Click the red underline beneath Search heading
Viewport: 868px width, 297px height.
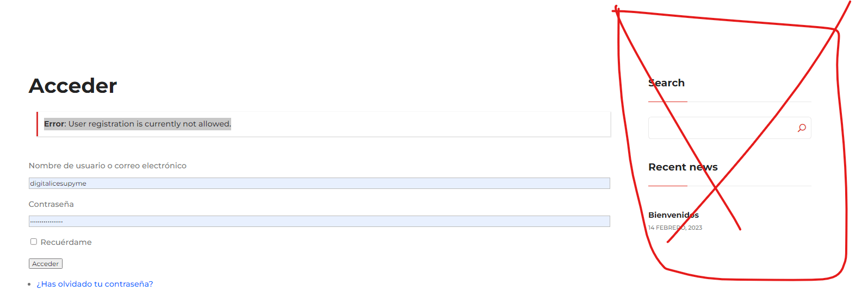point(668,102)
